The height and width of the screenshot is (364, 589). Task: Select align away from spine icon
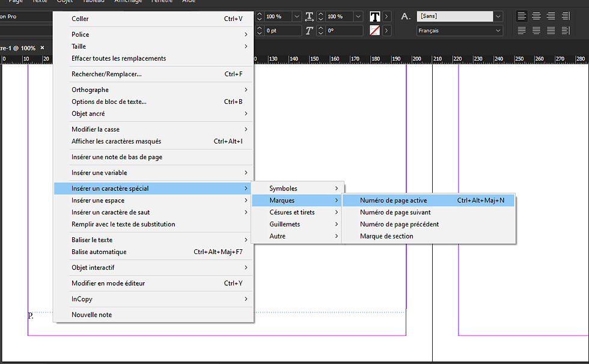566,31
